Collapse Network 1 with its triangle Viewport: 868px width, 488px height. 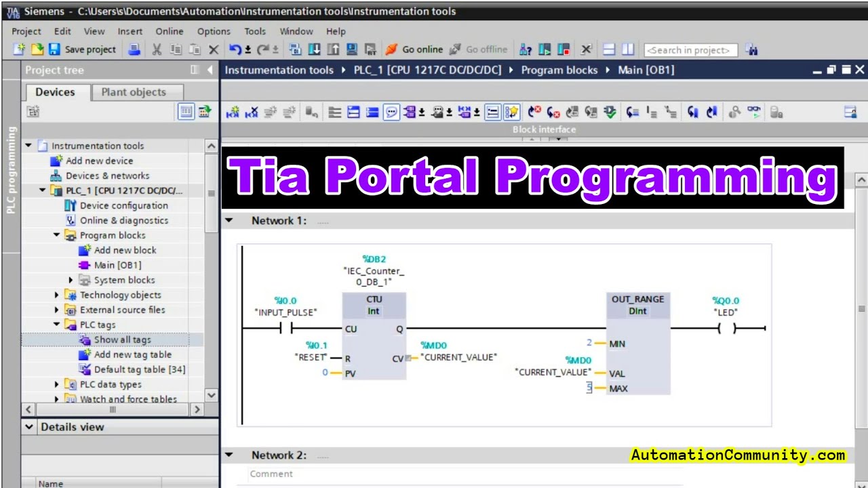pos(229,220)
